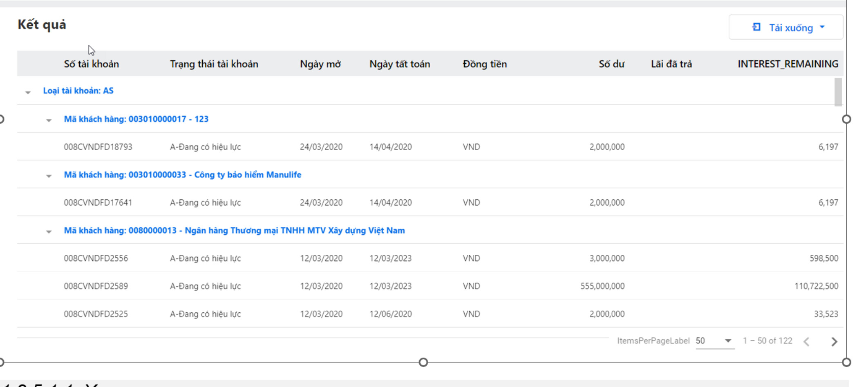Click the download icon beside Tải xuống
Image resolution: width=868 pixels, height=387 pixels.
(756, 27)
